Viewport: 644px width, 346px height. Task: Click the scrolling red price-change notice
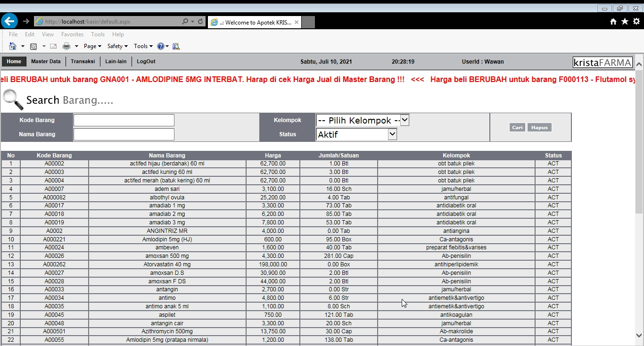(318, 80)
